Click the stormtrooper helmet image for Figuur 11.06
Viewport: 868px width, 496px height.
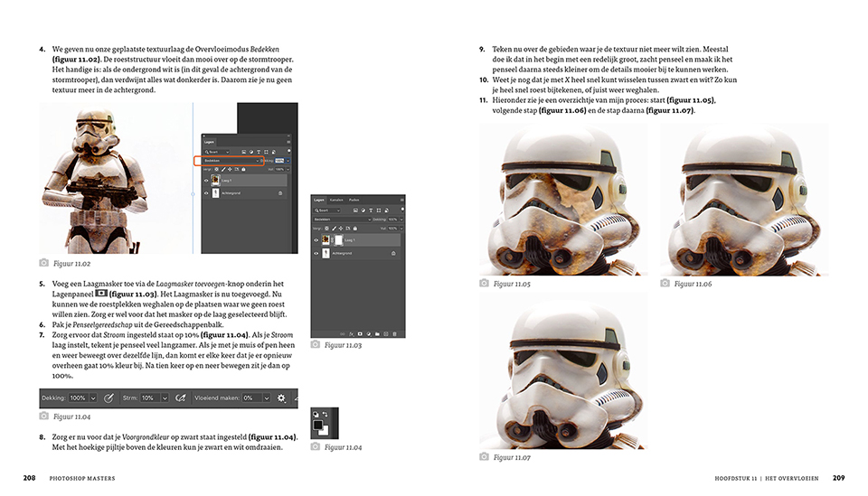point(744,200)
